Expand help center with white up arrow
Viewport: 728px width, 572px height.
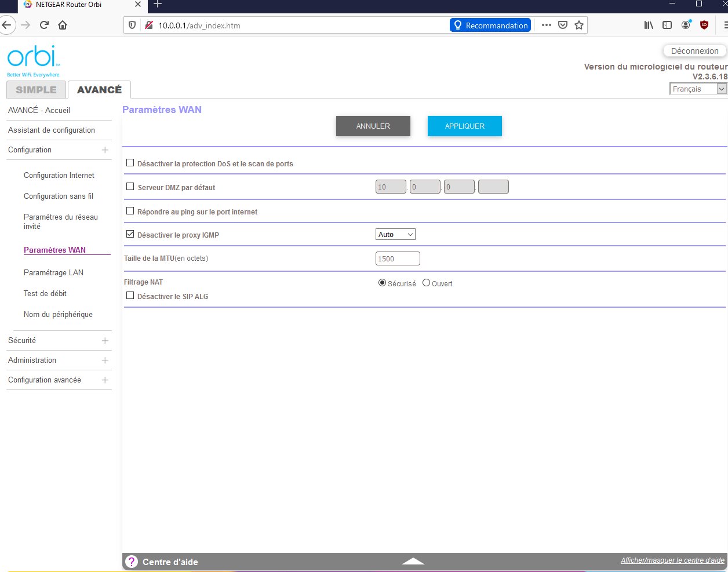pyautogui.click(x=413, y=561)
